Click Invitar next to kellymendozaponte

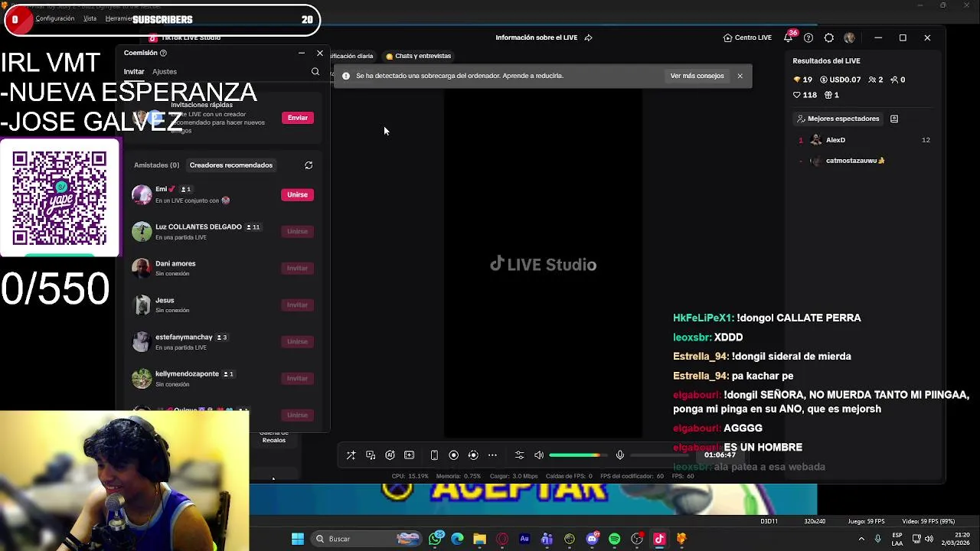coord(297,378)
